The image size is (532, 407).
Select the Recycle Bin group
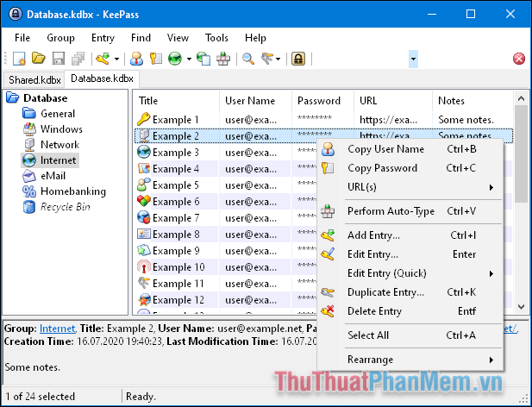pyautogui.click(x=66, y=207)
